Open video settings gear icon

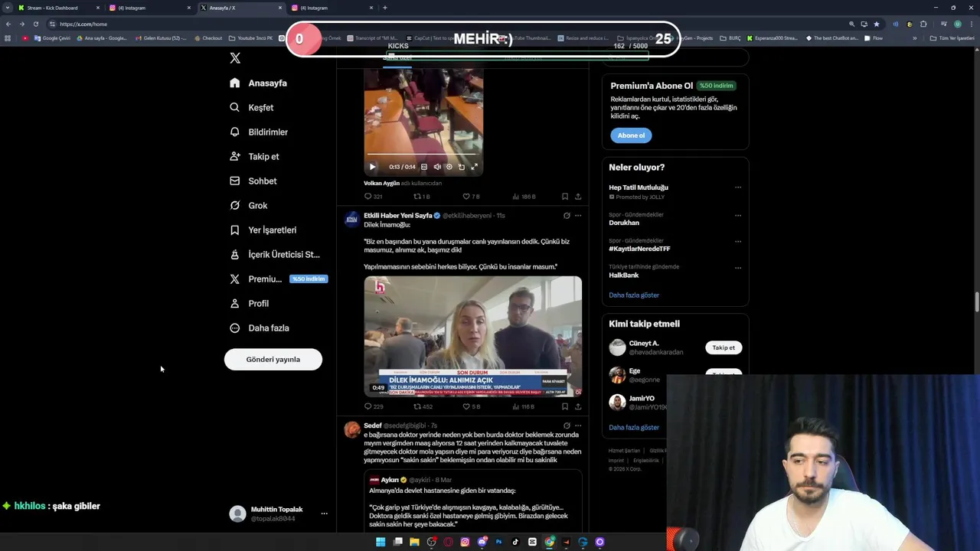(449, 167)
